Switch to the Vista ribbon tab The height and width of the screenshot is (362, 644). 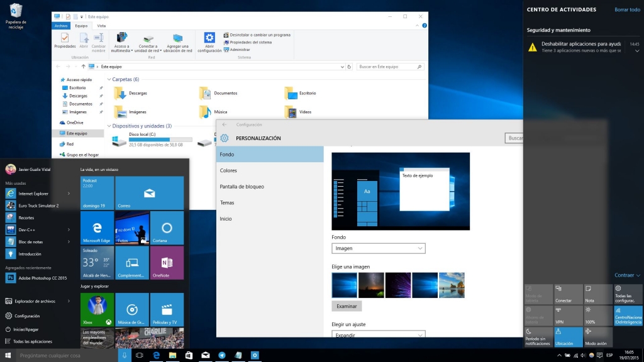pyautogui.click(x=101, y=26)
